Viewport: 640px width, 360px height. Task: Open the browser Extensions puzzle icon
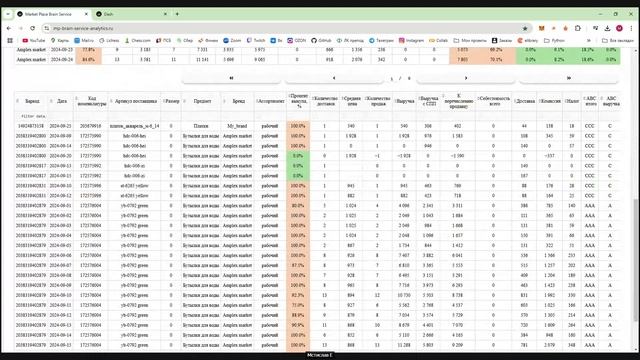click(578, 28)
